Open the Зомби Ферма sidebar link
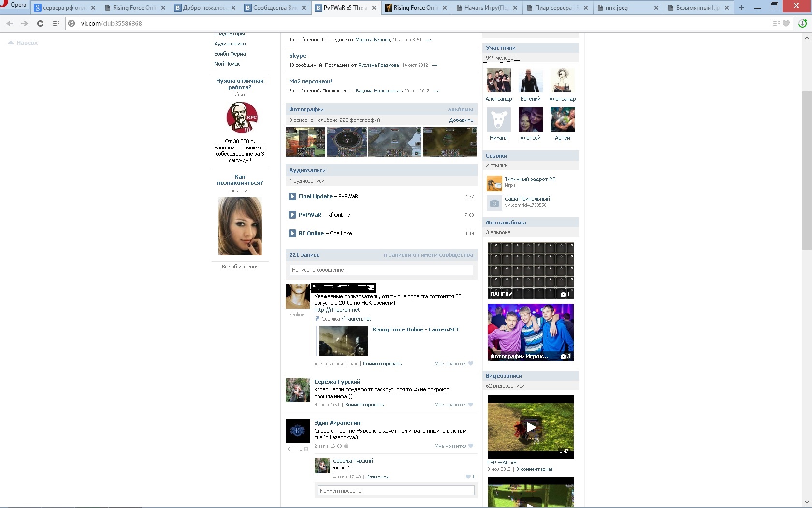812x508 pixels. tap(230, 54)
